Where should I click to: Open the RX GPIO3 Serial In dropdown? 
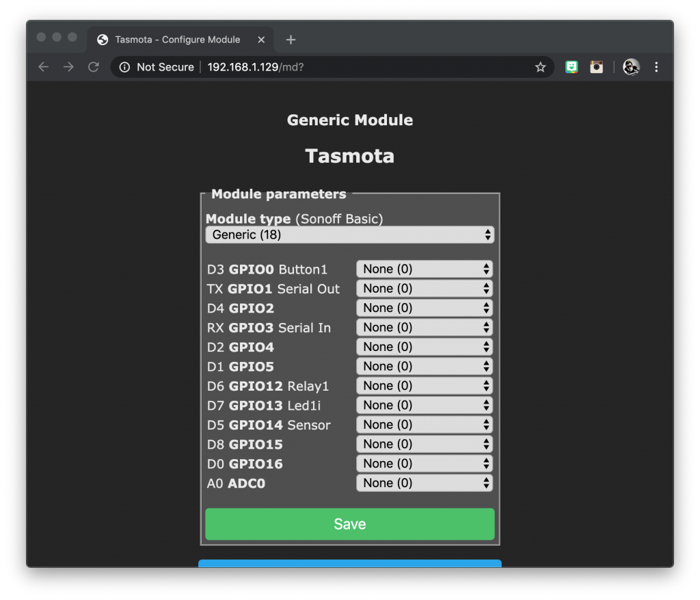tap(425, 328)
